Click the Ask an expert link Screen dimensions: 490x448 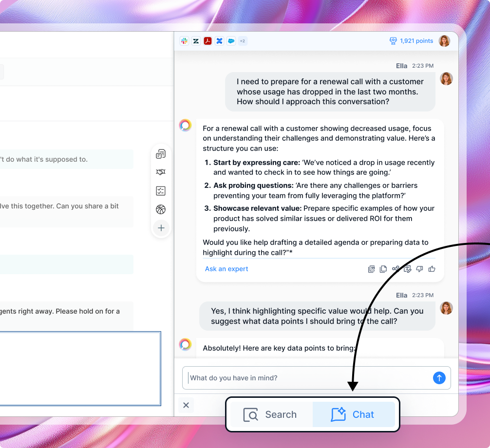[x=226, y=269]
